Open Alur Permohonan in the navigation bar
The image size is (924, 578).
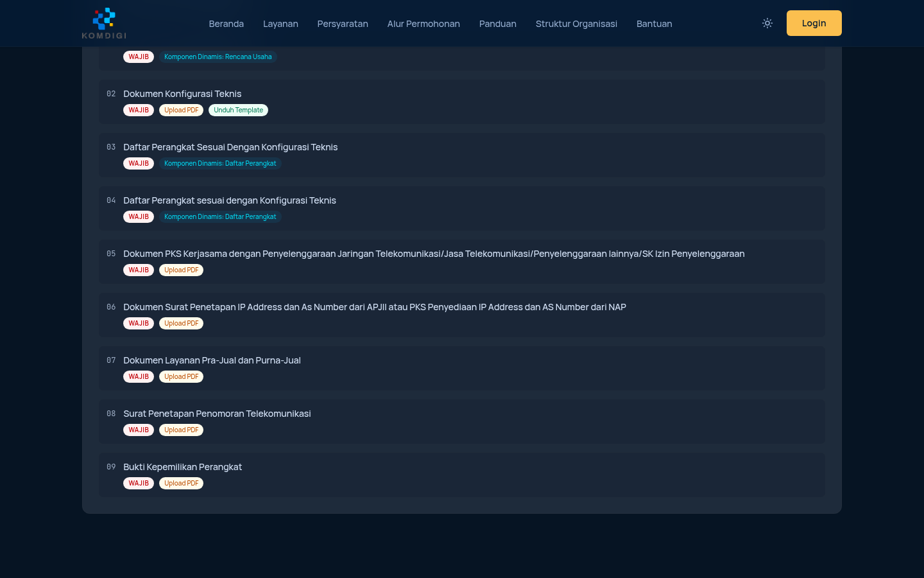[424, 24]
